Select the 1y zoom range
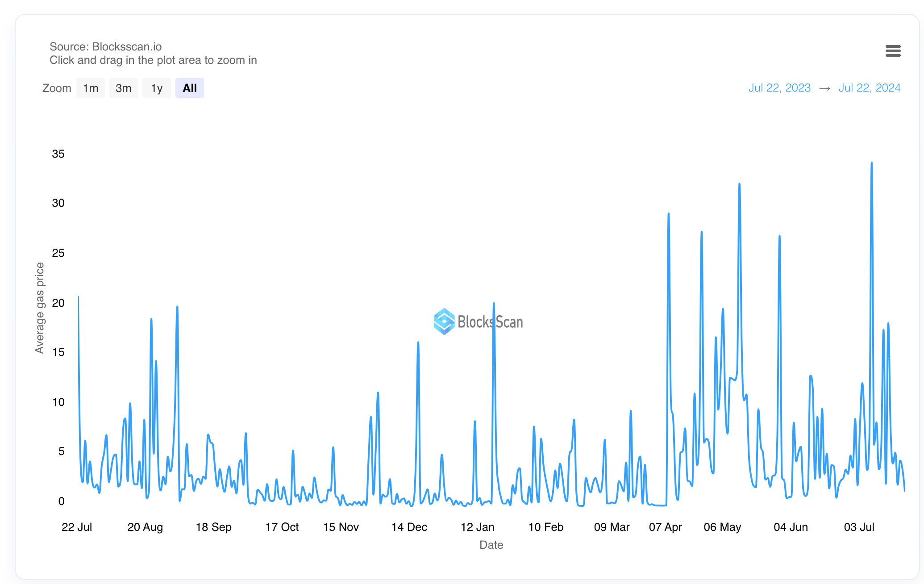924x584 pixels. click(x=156, y=88)
